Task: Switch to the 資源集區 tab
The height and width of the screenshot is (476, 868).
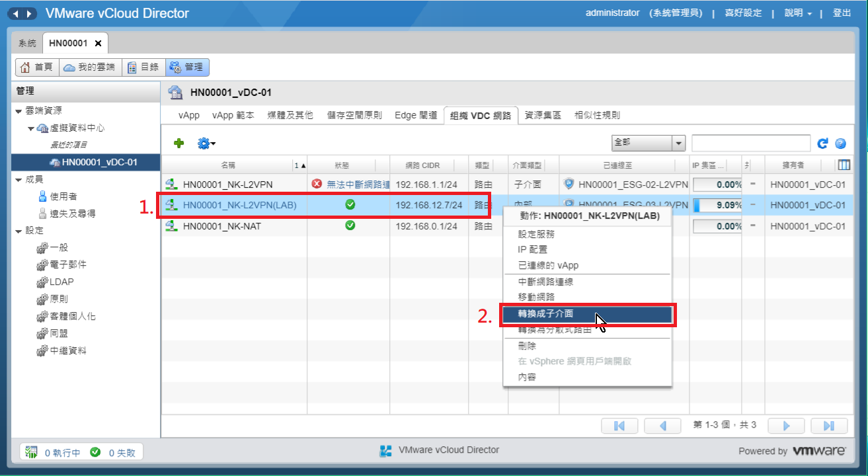Action: 543,115
